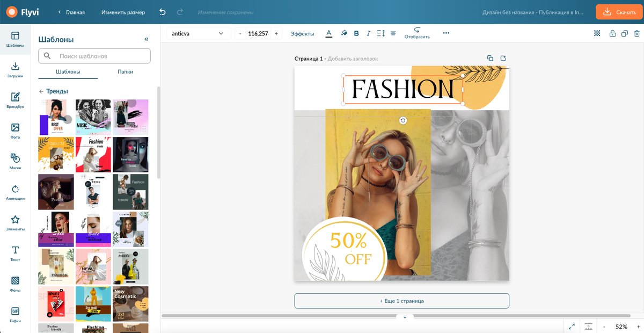This screenshot has width=644, height=333.
Task: Choose the Sport red template thumbnail
Action: (x=56, y=303)
